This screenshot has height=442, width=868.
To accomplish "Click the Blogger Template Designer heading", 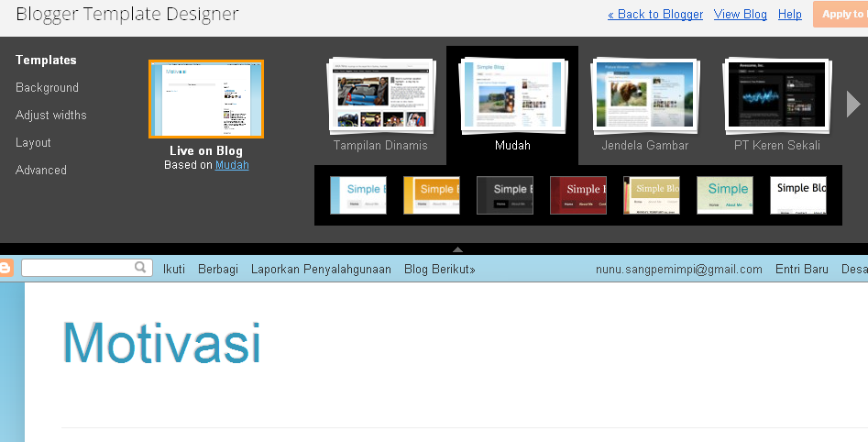I will tap(127, 14).
